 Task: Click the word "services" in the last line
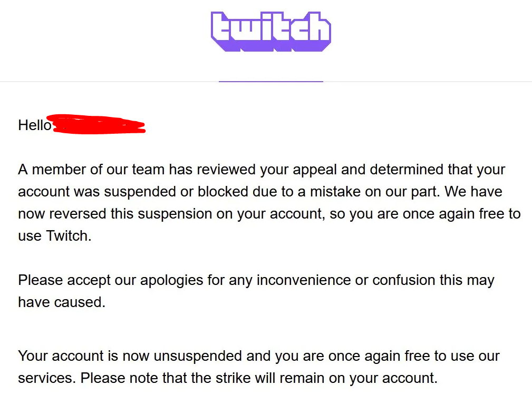tap(45, 378)
